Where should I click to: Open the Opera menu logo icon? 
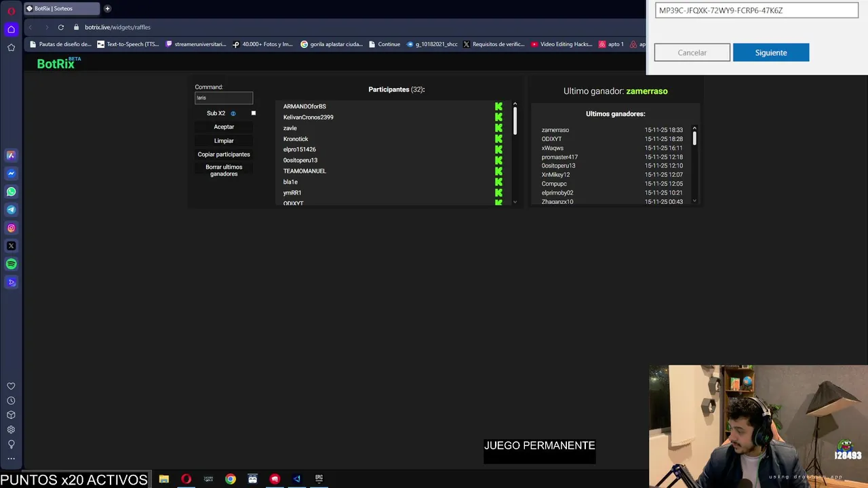[11, 11]
